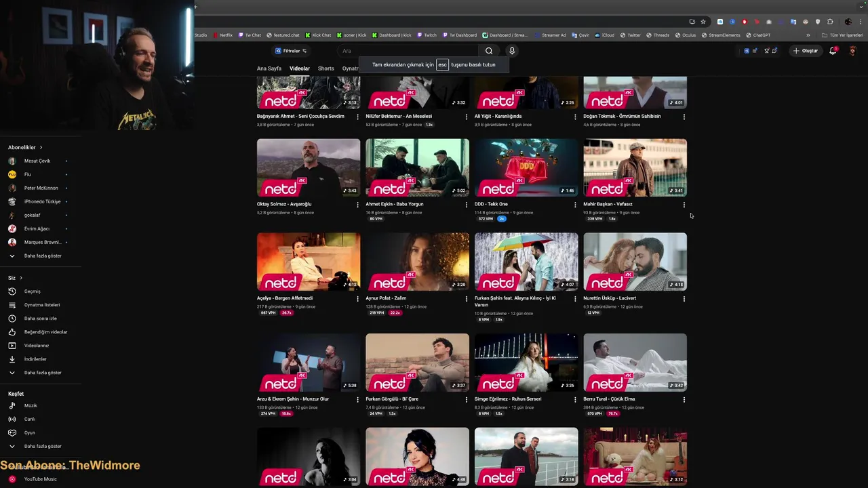
Task: Open browser extensions puzzle icon
Action: (x=830, y=22)
